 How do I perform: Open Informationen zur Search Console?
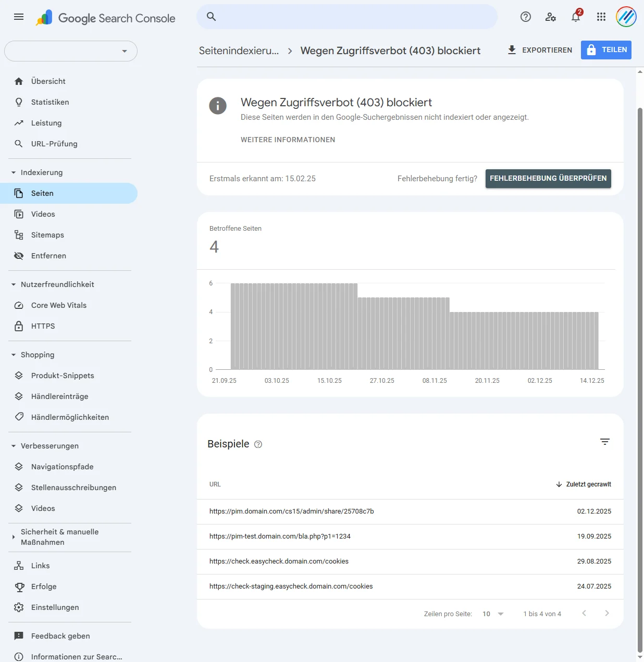pos(69,657)
